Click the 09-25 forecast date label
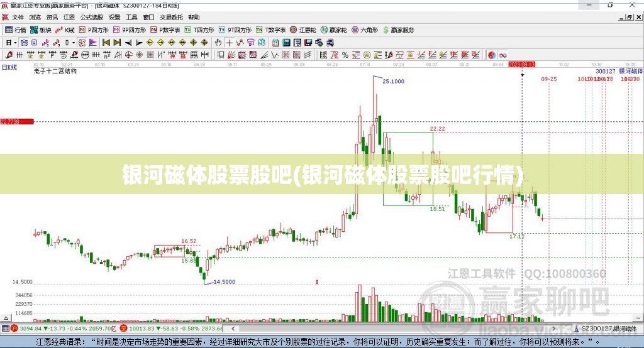The height and width of the screenshot is (348, 644). pos(549,79)
